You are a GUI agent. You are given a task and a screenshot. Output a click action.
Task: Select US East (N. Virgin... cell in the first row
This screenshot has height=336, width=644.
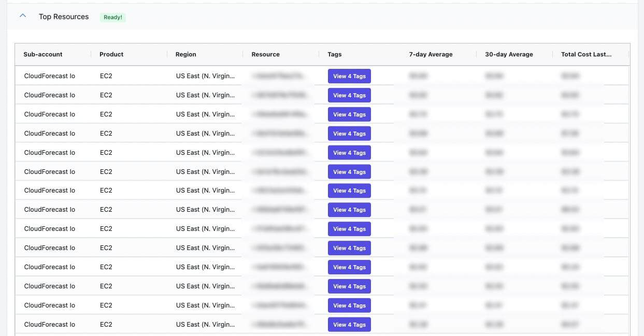[205, 76]
